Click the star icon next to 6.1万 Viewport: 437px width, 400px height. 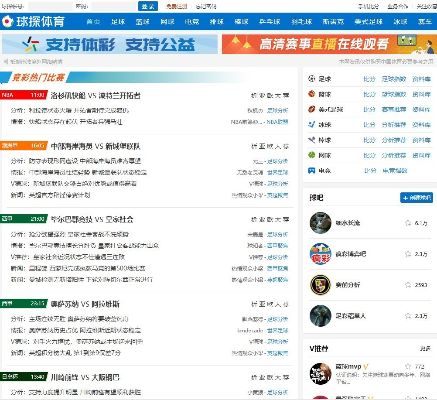tap(407, 223)
